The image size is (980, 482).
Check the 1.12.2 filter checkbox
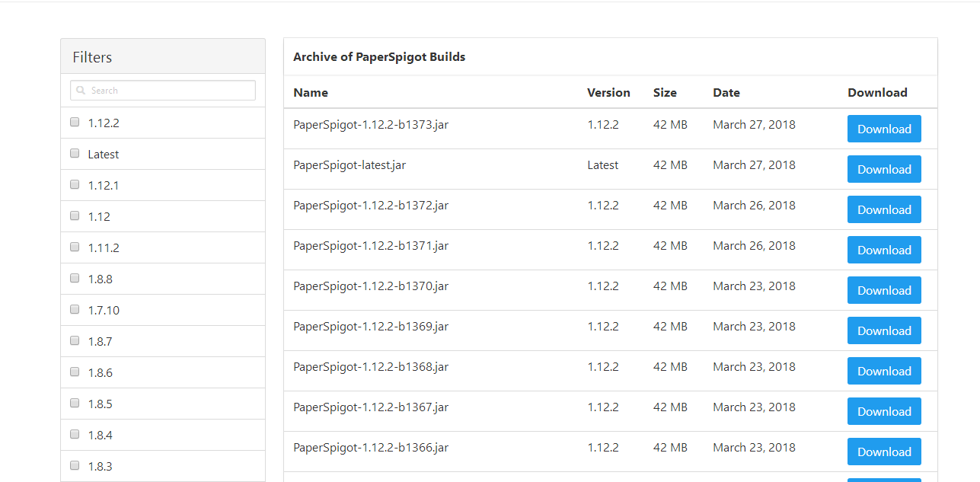point(75,122)
